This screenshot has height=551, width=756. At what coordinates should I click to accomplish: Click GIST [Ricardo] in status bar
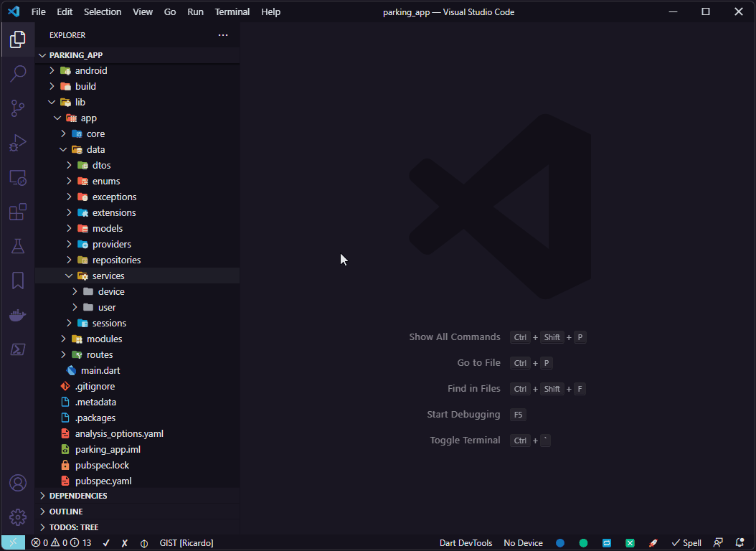(186, 543)
